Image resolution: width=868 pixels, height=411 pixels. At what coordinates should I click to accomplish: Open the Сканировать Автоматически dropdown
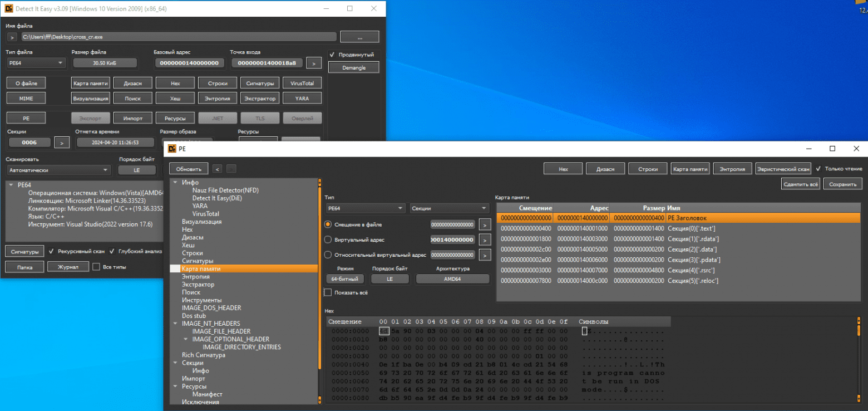tap(59, 170)
